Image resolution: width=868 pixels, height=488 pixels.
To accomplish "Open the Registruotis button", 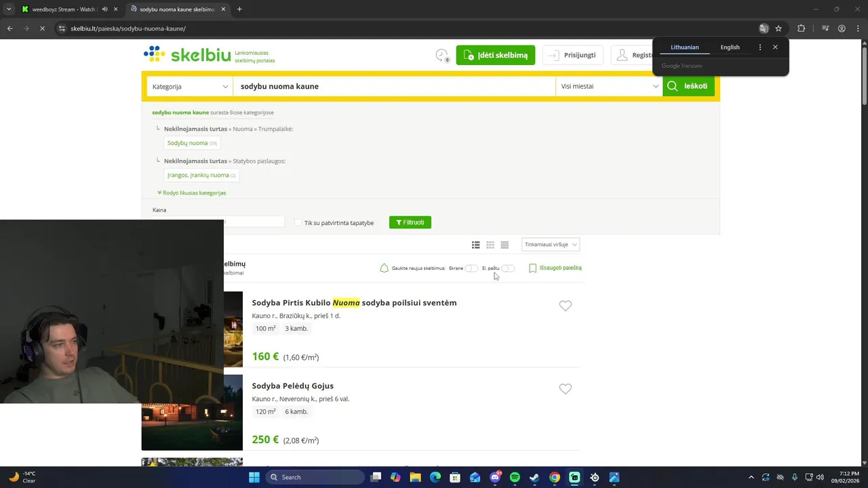I will pos(632,56).
